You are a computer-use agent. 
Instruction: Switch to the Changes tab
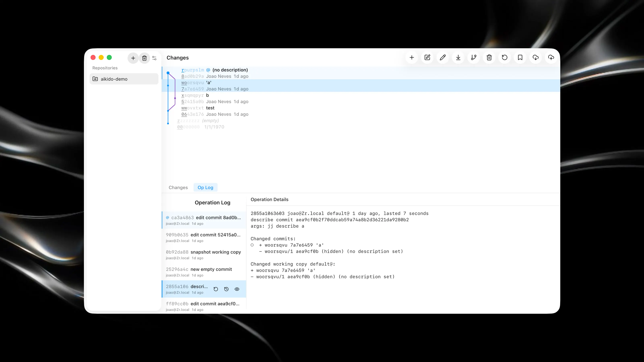pyautogui.click(x=178, y=187)
